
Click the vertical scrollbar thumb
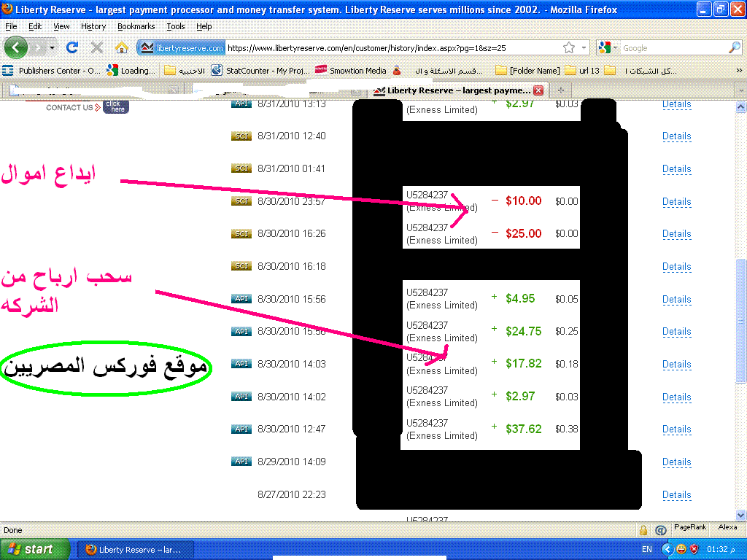(741, 321)
